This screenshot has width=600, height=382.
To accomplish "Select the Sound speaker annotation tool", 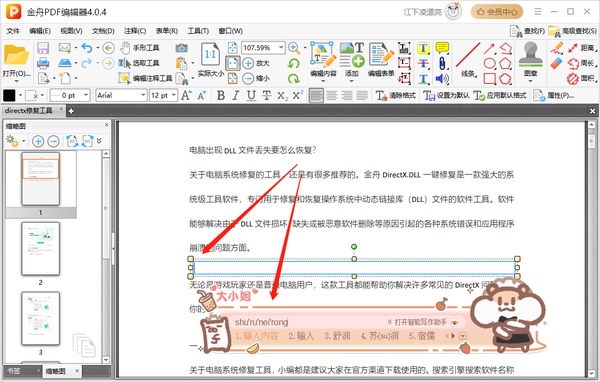I will [x=442, y=78].
